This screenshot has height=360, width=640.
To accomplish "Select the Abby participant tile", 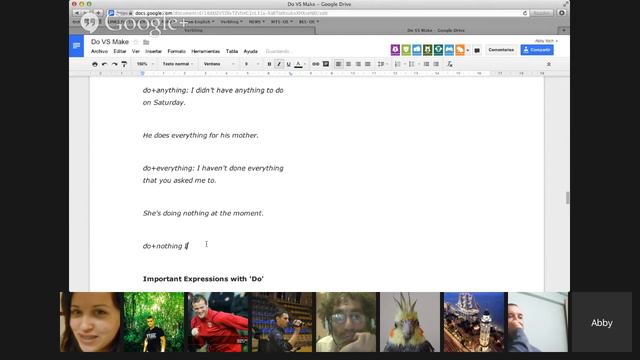I will coord(602,322).
